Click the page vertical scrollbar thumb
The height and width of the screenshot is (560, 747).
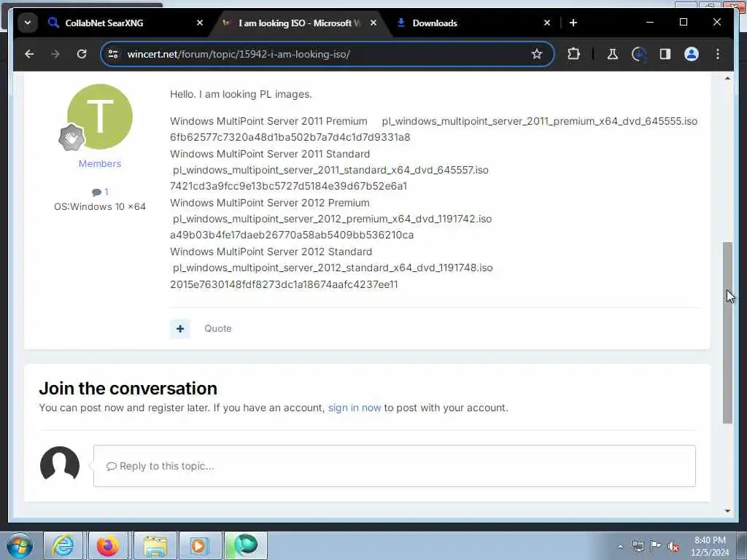pyautogui.click(x=727, y=332)
